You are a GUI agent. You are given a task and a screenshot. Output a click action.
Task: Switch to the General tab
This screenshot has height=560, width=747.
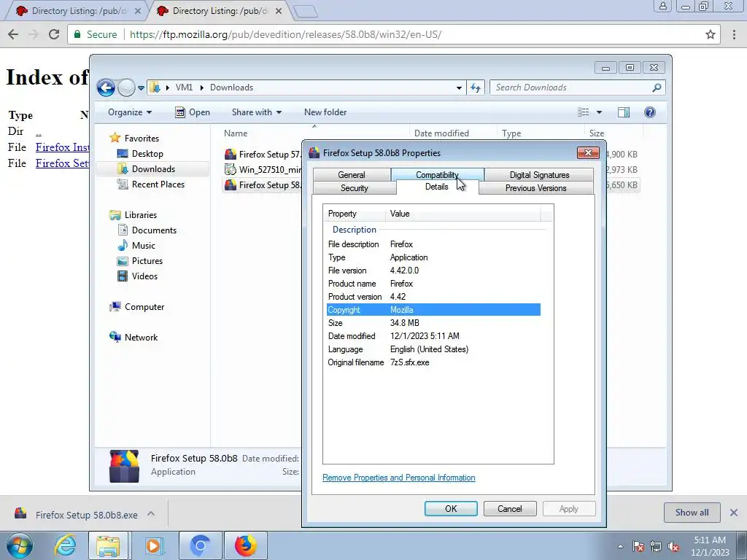(x=352, y=175)
